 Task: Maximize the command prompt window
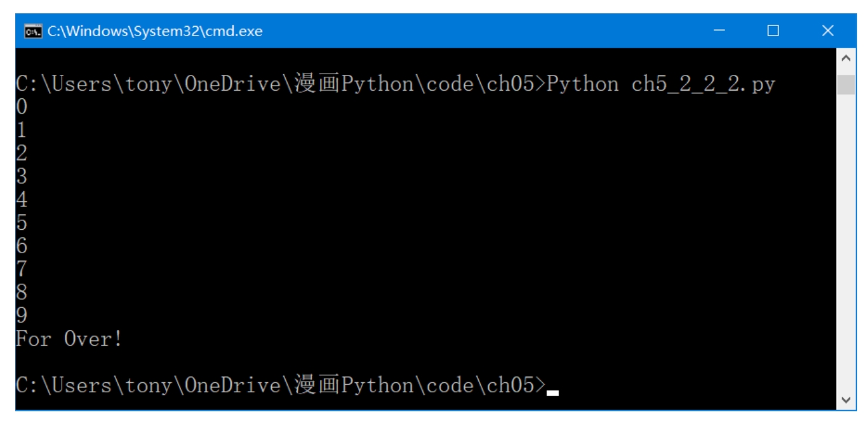click(773, 31)
